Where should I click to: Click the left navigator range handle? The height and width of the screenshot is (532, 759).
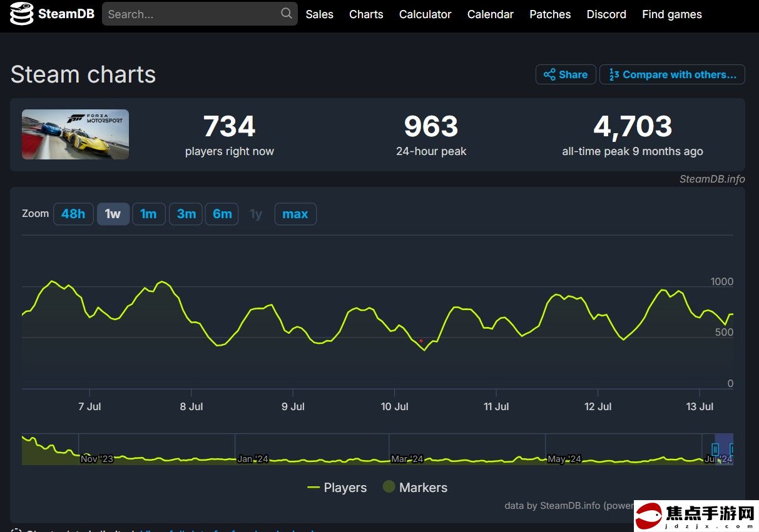715,449
